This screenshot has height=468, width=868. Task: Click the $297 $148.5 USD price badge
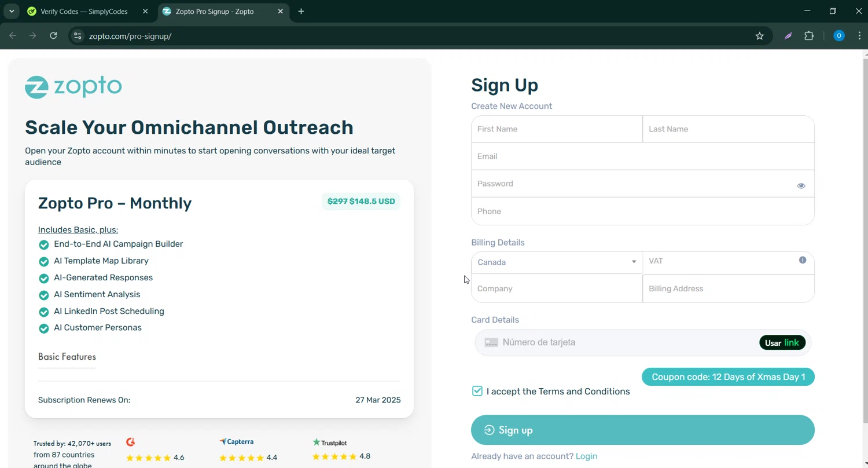pyautogui.click(x=361, y=202)
